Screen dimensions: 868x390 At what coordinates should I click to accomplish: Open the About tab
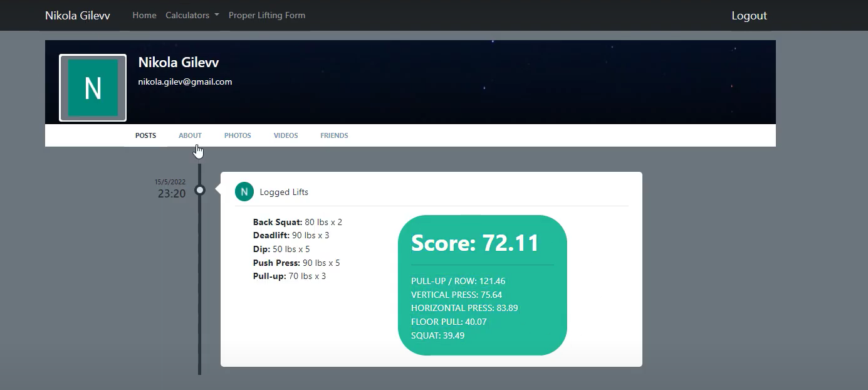(x=190, y=135)
